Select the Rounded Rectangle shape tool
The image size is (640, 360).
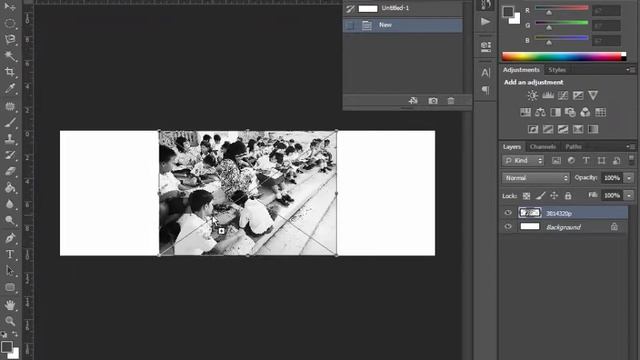[x=10, y=287]
